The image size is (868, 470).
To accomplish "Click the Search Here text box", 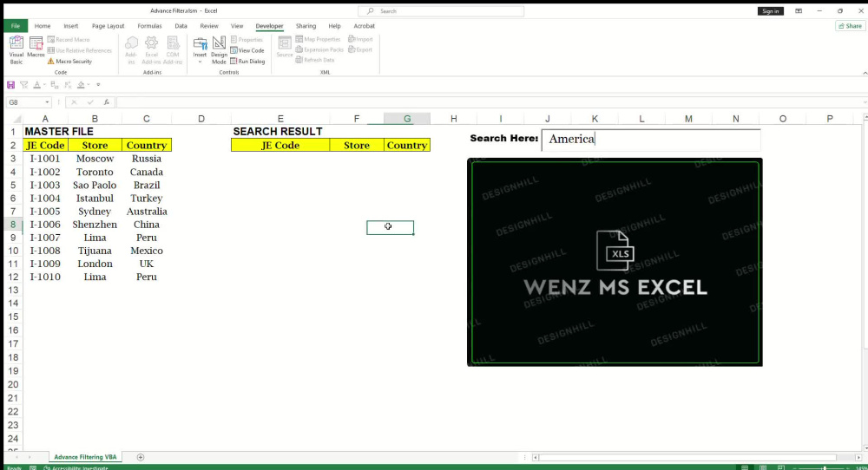I will click(x=651, y=140).
